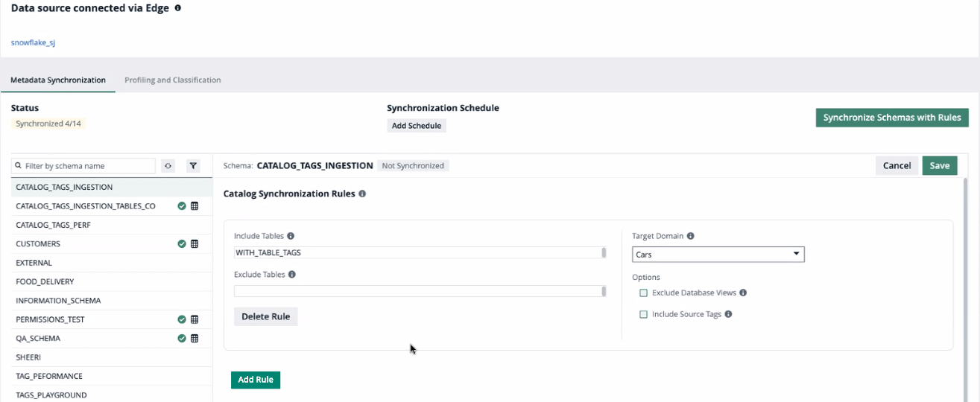Open the Target Domain dropdown showing Cars
Image resolution: width=980 pixels, height=402 pixels.
point(718,255)
